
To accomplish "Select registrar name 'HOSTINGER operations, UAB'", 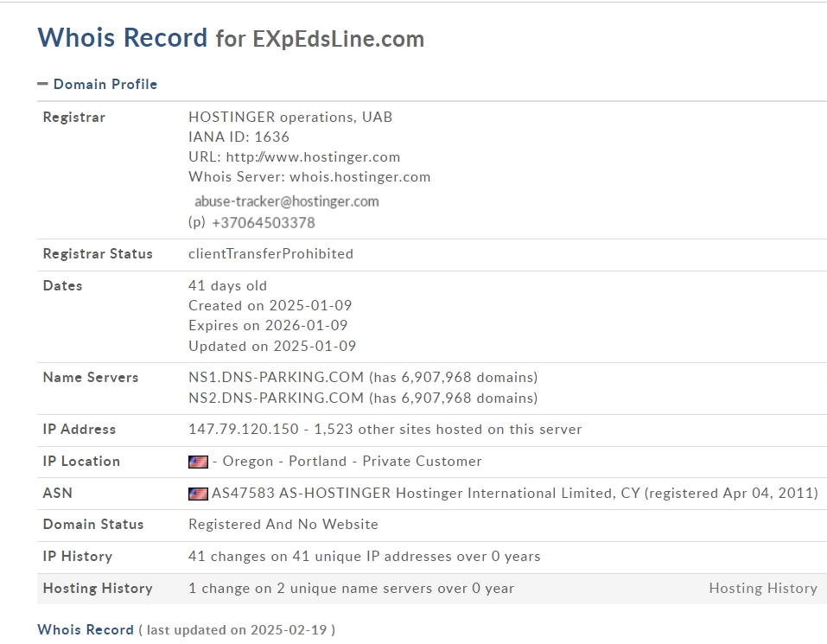I will coord(290,117).
